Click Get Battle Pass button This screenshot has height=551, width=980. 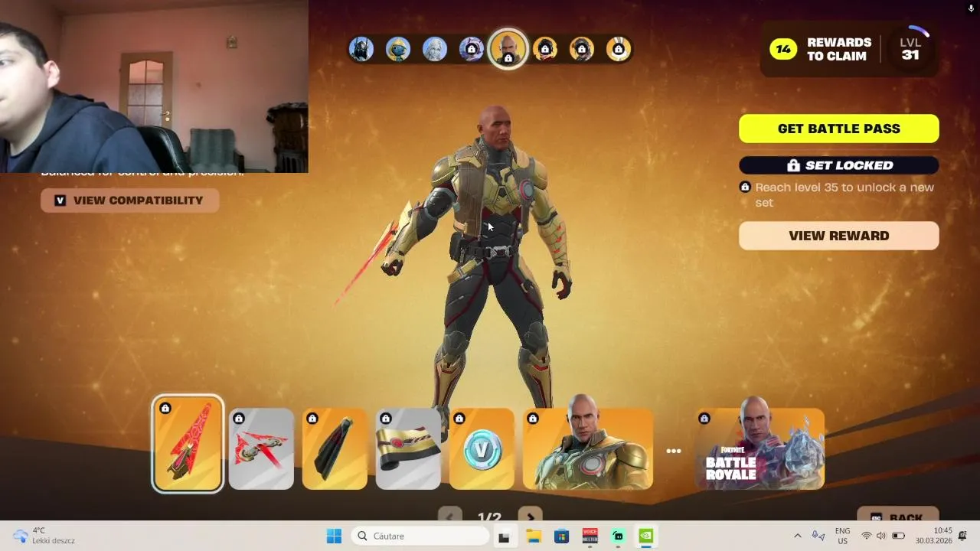click(839, 129)
